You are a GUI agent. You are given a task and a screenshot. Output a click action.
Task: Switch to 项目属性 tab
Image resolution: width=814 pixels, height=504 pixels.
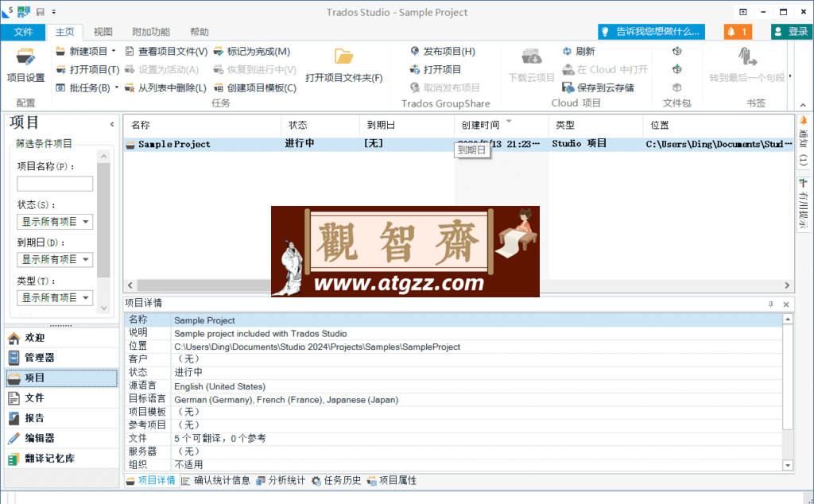392,481
